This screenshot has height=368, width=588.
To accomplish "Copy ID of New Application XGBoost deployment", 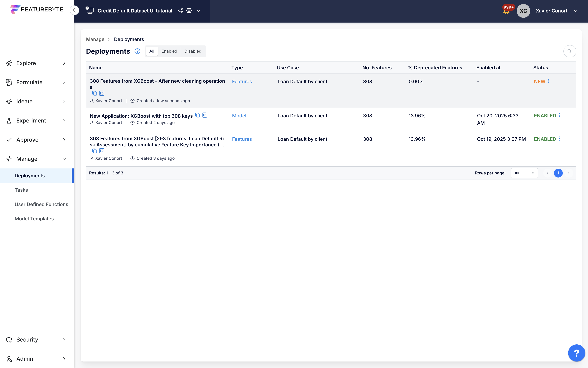I will (x=205, y=115).
